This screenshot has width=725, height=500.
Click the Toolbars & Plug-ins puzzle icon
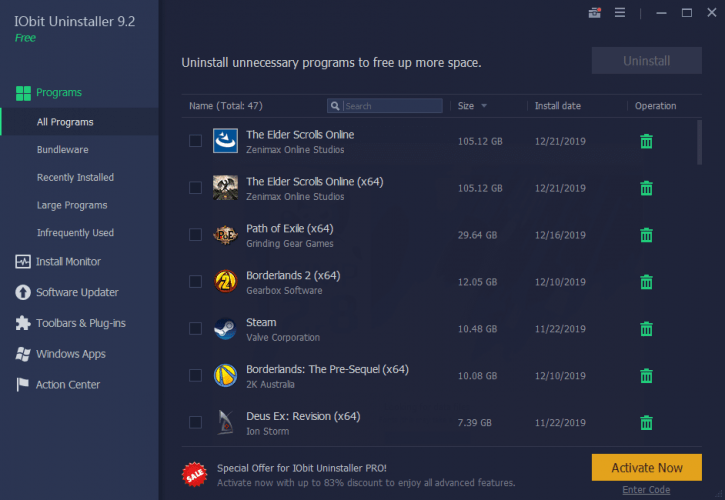point(23,323)
